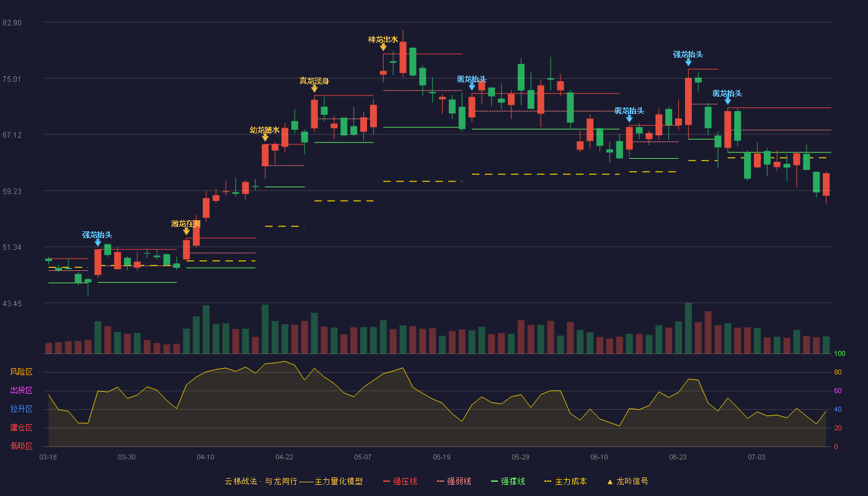
Task: Select the 06-23 date axis label
Action: 678,457
